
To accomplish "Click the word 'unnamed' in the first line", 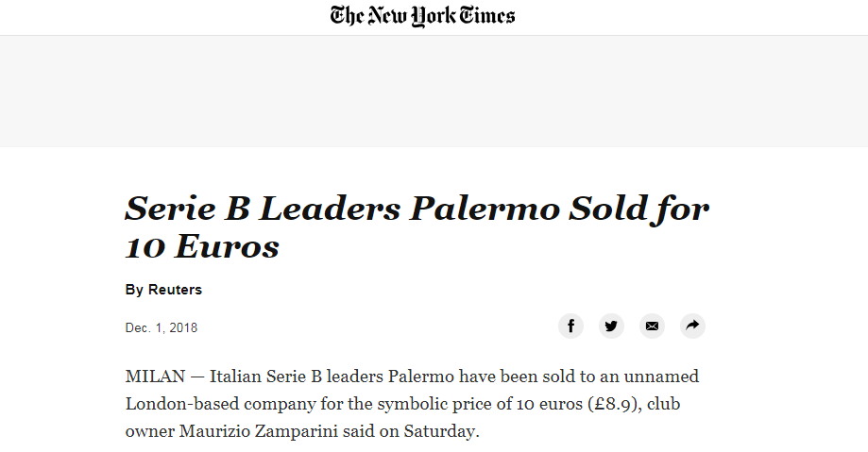I will pyautogui.click(x=665, y=377).
